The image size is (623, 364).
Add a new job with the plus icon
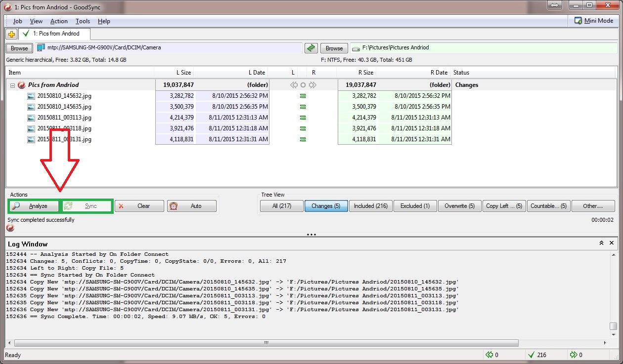pos(11,34)
